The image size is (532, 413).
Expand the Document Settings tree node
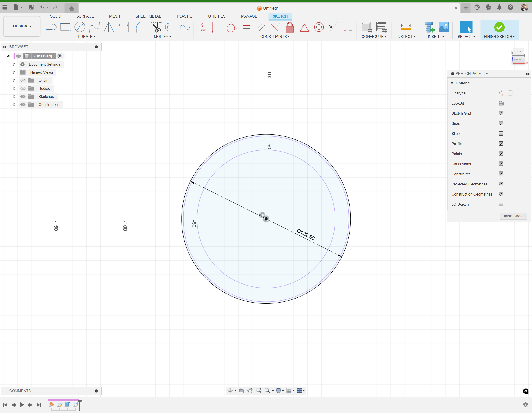pos(14,64)
